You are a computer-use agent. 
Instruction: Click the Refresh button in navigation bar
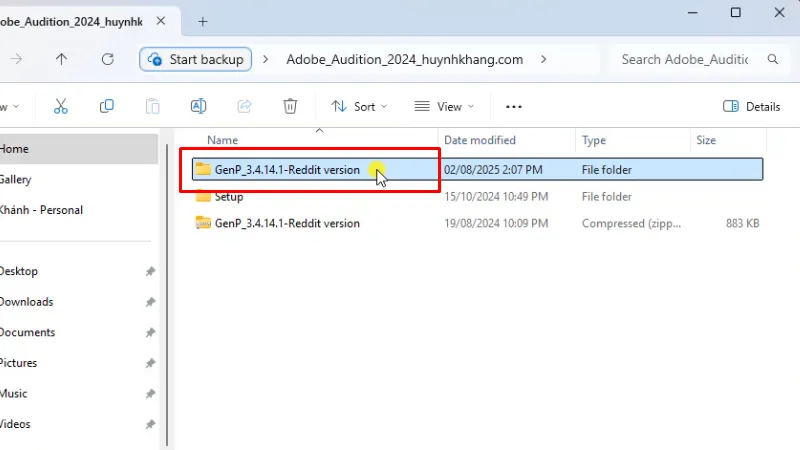tap(107, 59)
